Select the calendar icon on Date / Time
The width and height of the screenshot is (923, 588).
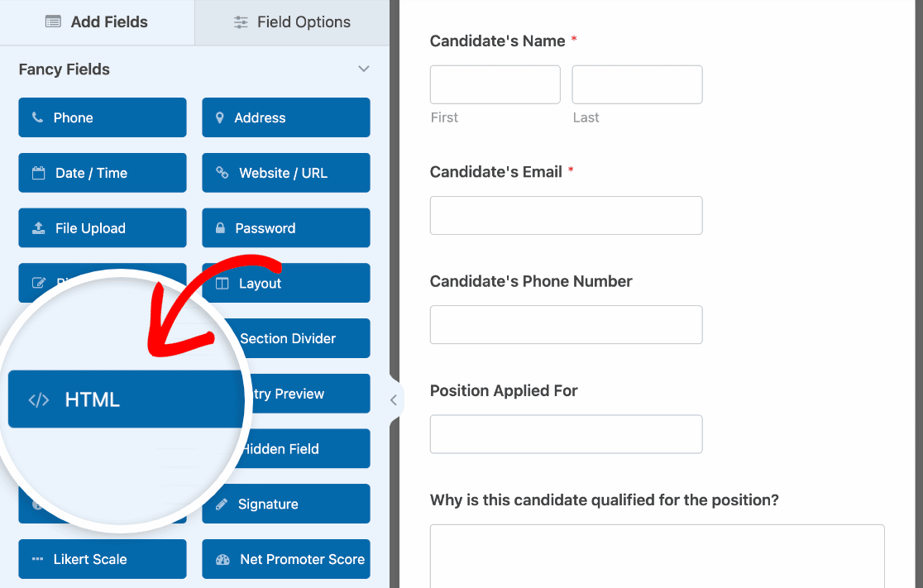tap(38, 173)
